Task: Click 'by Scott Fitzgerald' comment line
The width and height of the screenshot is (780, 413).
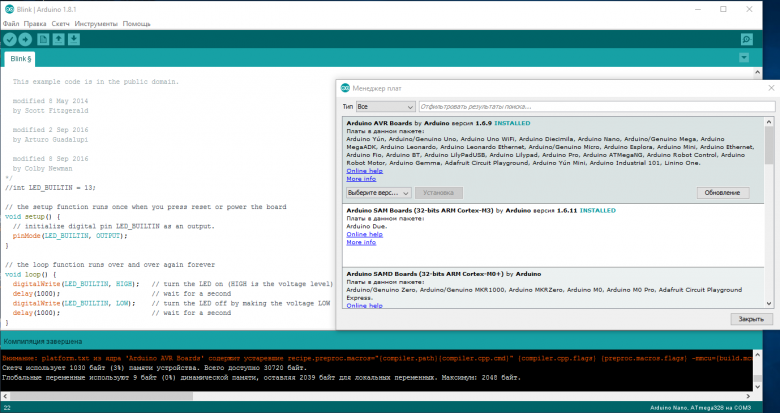Action: pos(51,110)
